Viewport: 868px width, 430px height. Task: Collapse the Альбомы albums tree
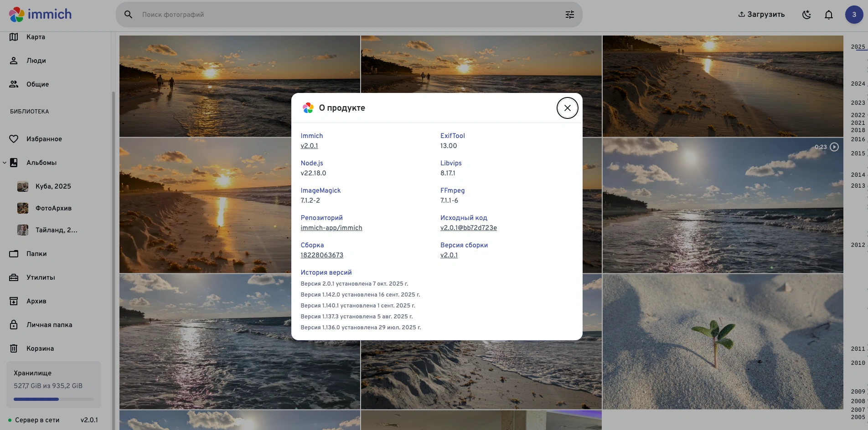[5, 163]
